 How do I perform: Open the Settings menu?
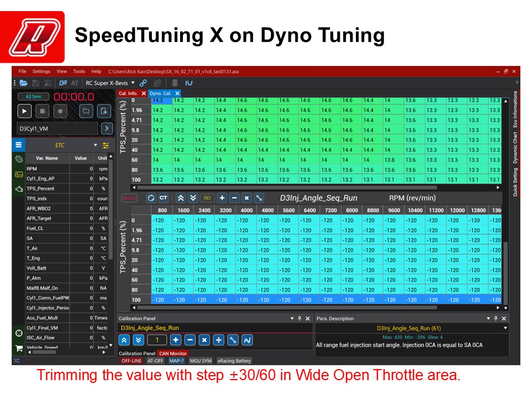[x=41, y=71]
